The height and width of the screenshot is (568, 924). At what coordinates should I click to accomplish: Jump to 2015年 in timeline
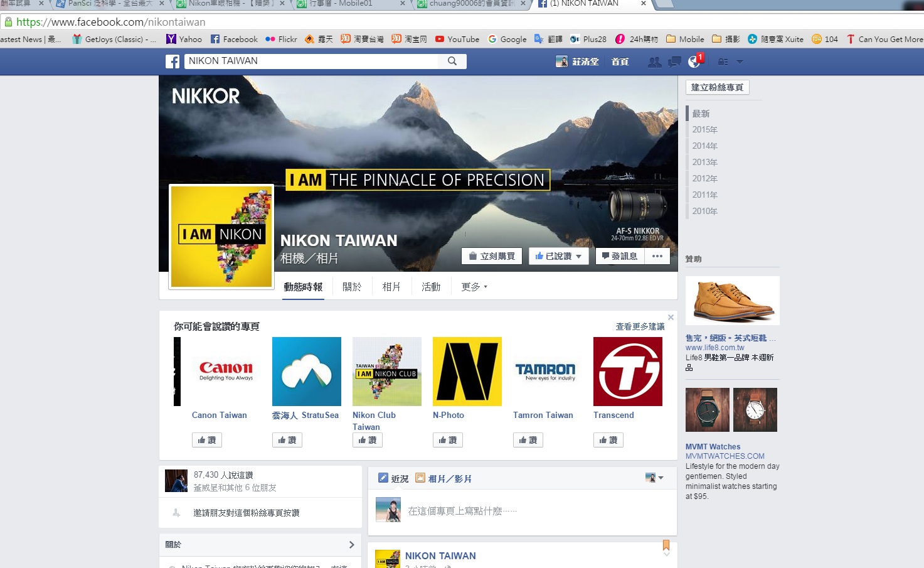tap(704, 130)
